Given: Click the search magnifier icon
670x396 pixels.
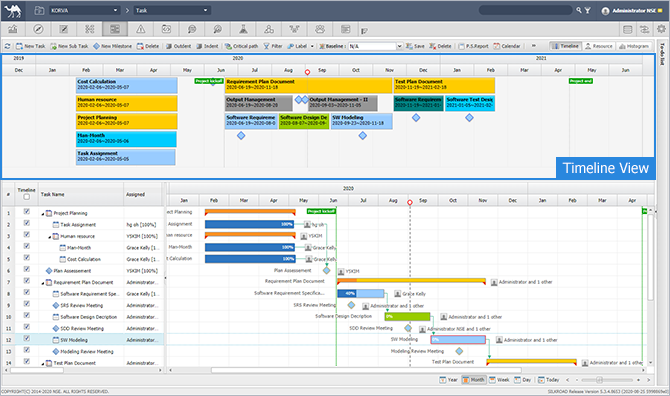Looking at the screenshot, I should pyautogui.click(x=579, y=10).
